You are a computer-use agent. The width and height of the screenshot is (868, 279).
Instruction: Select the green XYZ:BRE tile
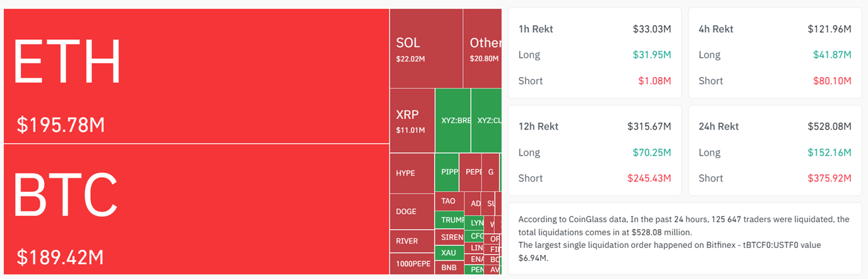pyautogui.click(x=453, y=120)
